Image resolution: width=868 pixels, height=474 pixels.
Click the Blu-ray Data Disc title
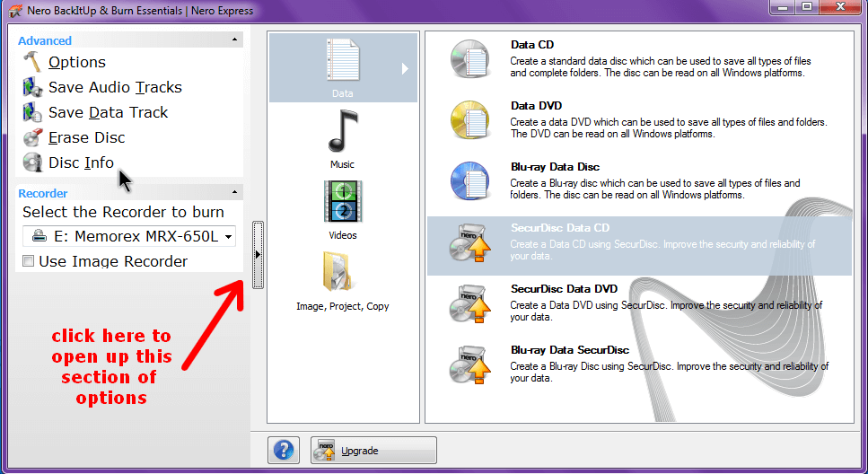coord(555,167)
